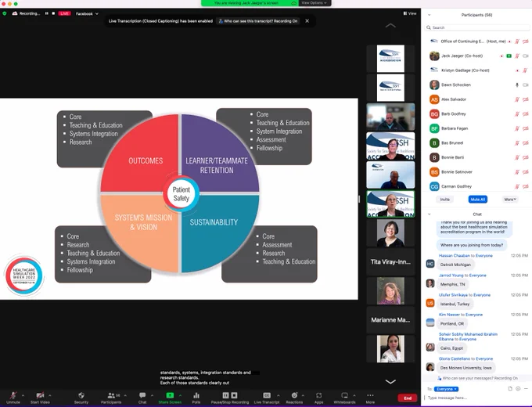Expand the arrow next to Participants button
The width and height of the screenshot is (532, 407).
click(x=125, y=395)
